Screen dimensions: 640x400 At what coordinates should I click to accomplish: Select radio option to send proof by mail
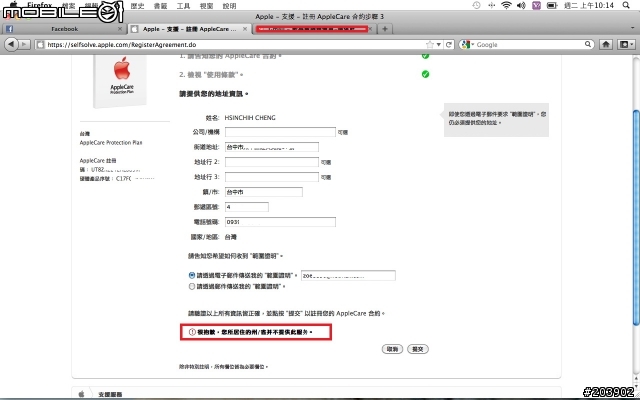[x=192, y=287]
